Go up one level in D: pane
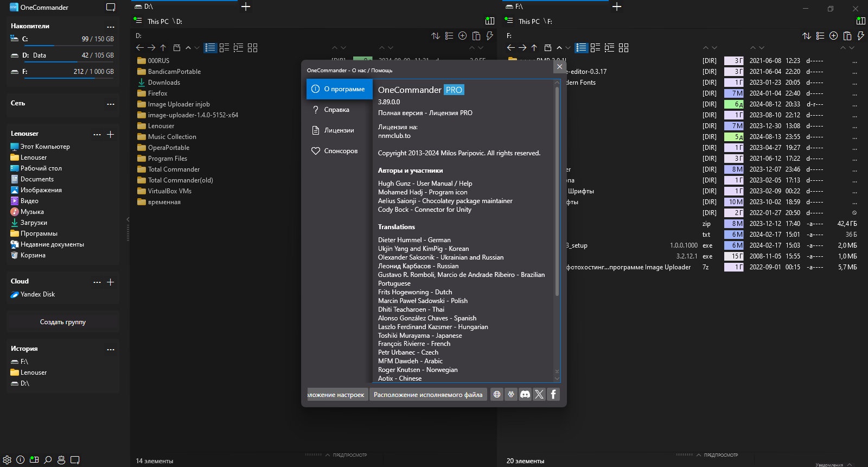 coord(163,48)
